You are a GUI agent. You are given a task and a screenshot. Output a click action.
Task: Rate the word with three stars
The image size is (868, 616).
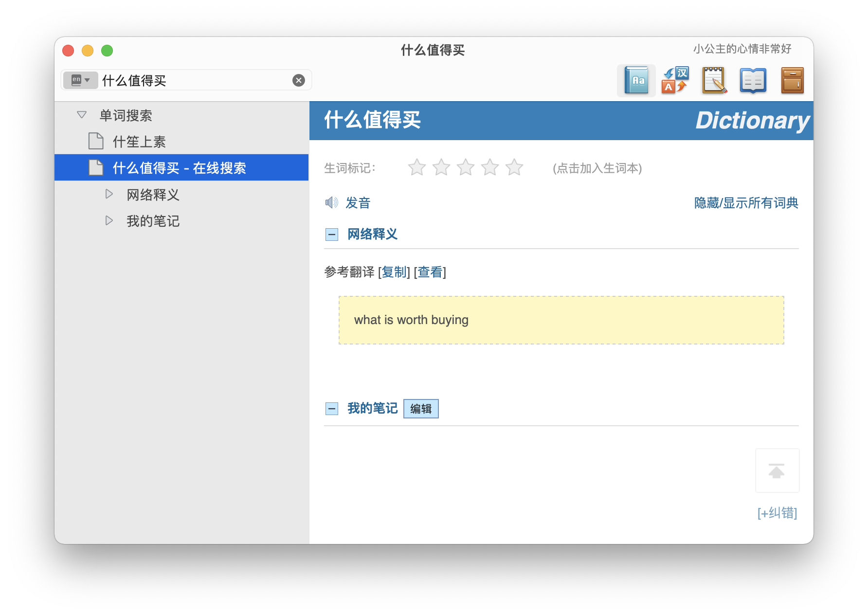pos(466,167)
